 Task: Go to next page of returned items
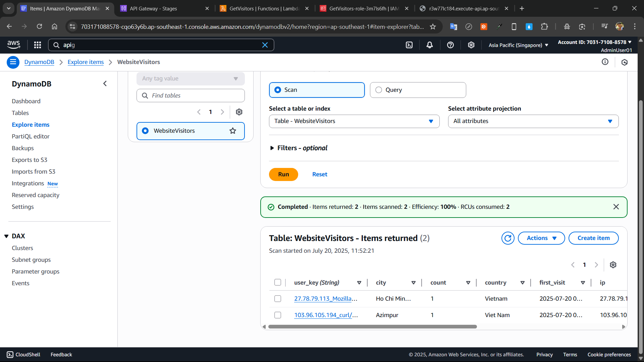click(596, 265)
